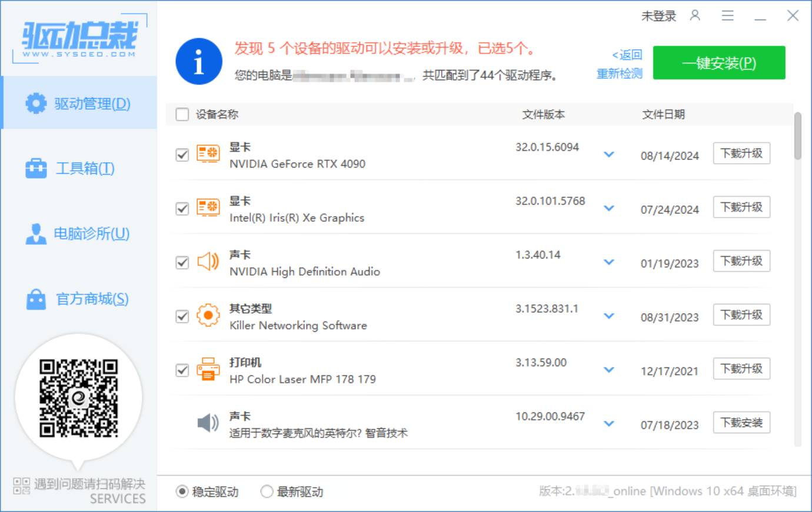Image resolution: width=812 pixels, height=512 pixels.
Task: Expand version dropdown for 10.29.00.9467
Action: click(x=609, y=423)
